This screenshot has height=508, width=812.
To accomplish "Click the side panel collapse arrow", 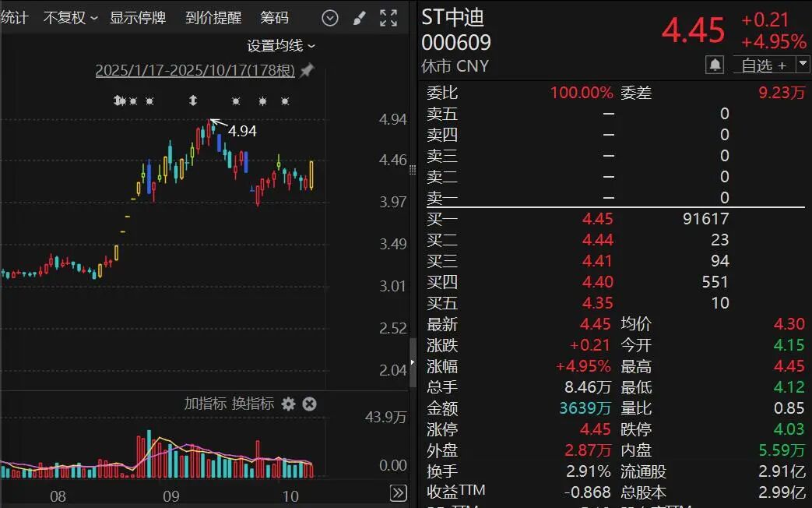I will [413, 362].
